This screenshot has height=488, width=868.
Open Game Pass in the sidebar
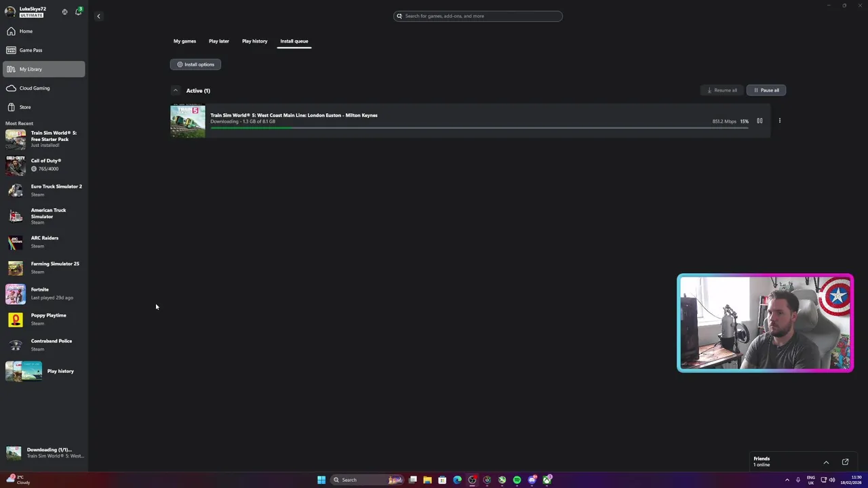click(44, 50)
